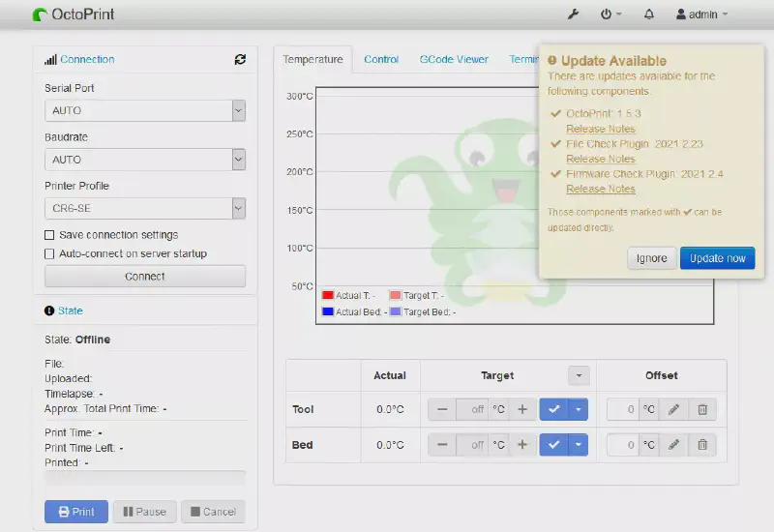774x532 pixels.
Task: Enable Auto-connect on server startup
Action: [x=49, y=253]
